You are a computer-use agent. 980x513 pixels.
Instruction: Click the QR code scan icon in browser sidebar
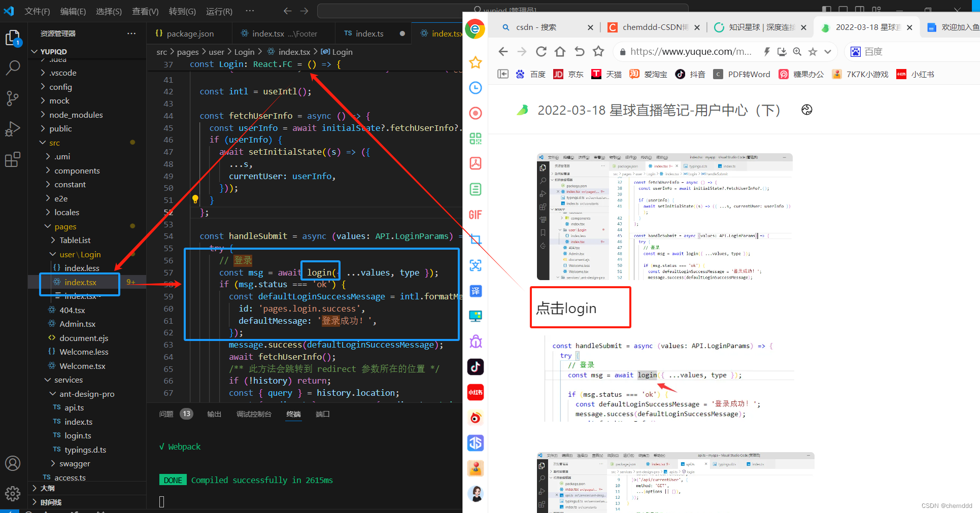coord(475,139)
